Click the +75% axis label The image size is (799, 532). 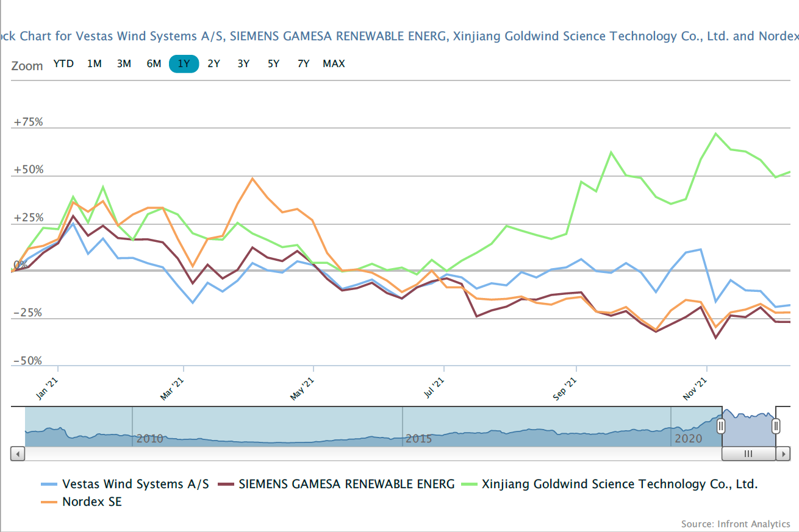click(29, 122)
